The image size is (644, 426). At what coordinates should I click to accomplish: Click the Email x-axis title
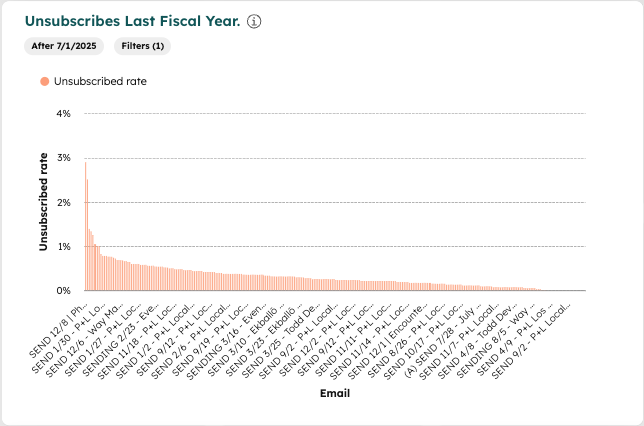333,393
